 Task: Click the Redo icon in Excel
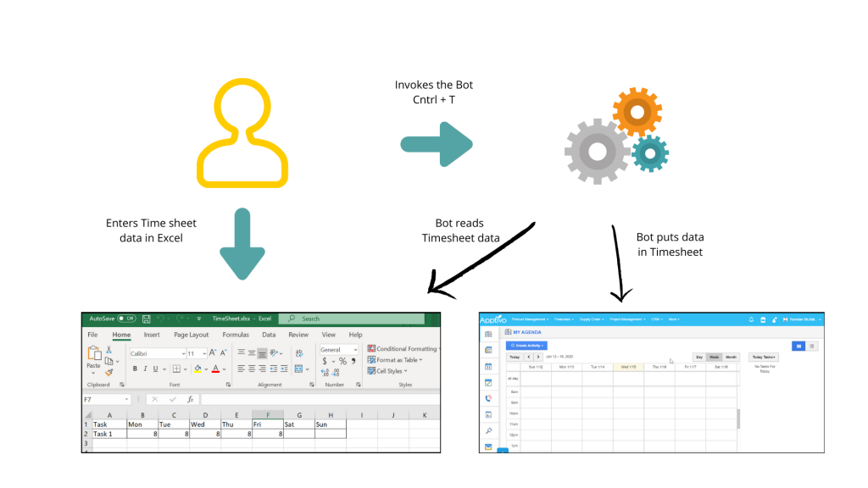click(x=180, y=319)
